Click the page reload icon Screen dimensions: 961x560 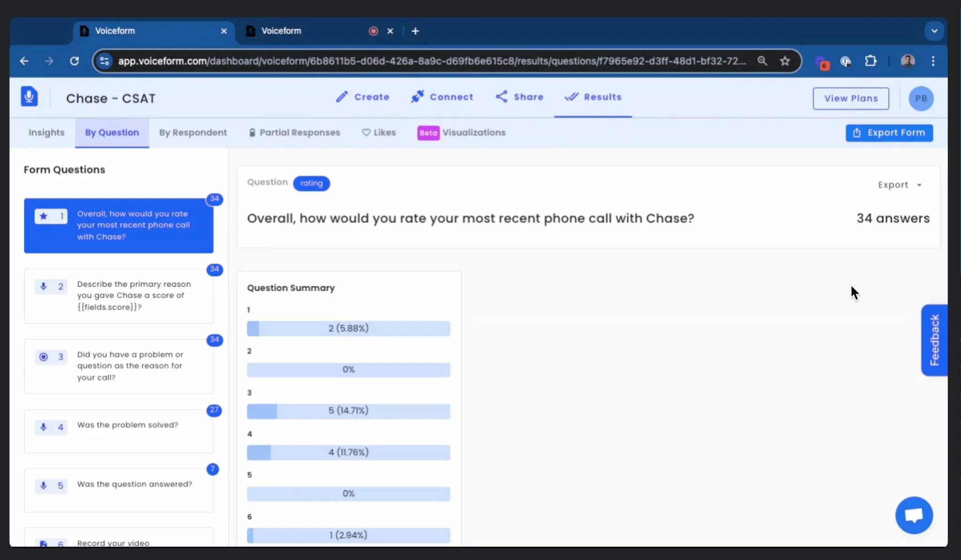click(74, 61)
